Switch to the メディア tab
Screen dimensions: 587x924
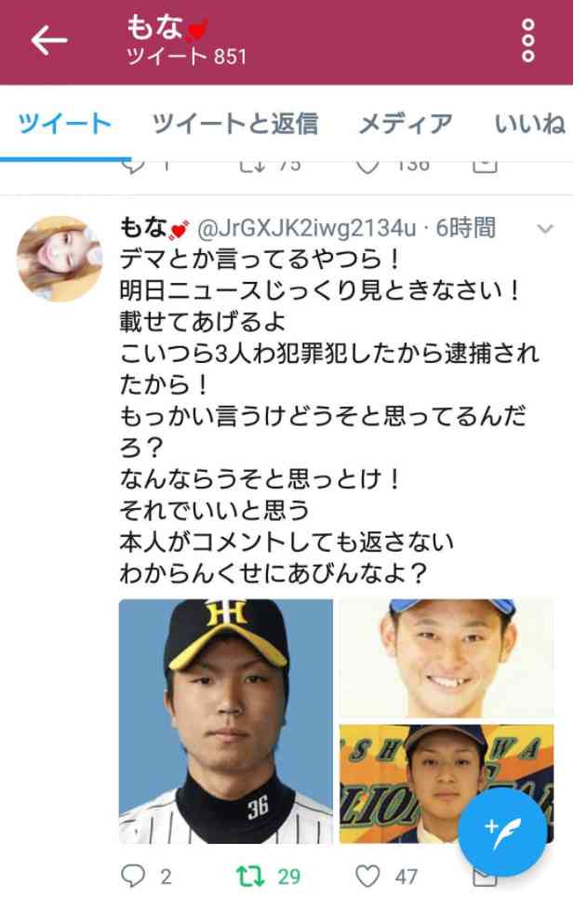406,124
